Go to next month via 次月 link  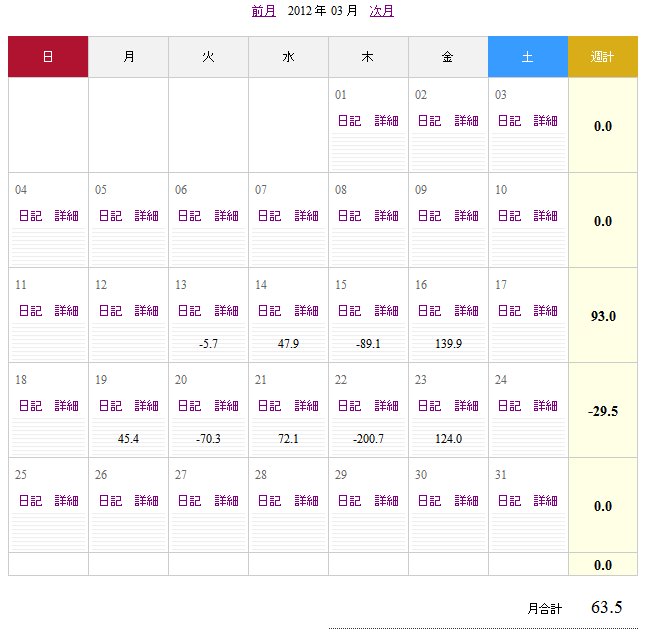click(382, 11)
